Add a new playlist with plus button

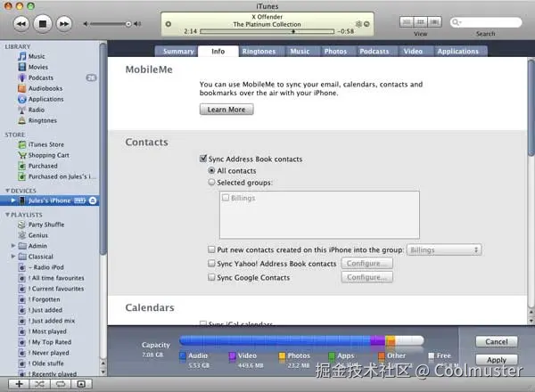pos(19,384)
